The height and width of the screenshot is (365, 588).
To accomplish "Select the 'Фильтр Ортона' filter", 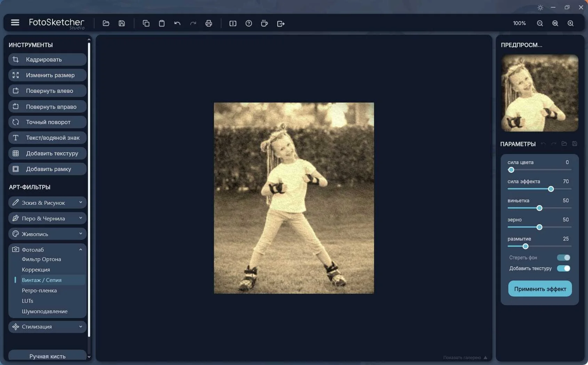I will [x=41, y=259].
